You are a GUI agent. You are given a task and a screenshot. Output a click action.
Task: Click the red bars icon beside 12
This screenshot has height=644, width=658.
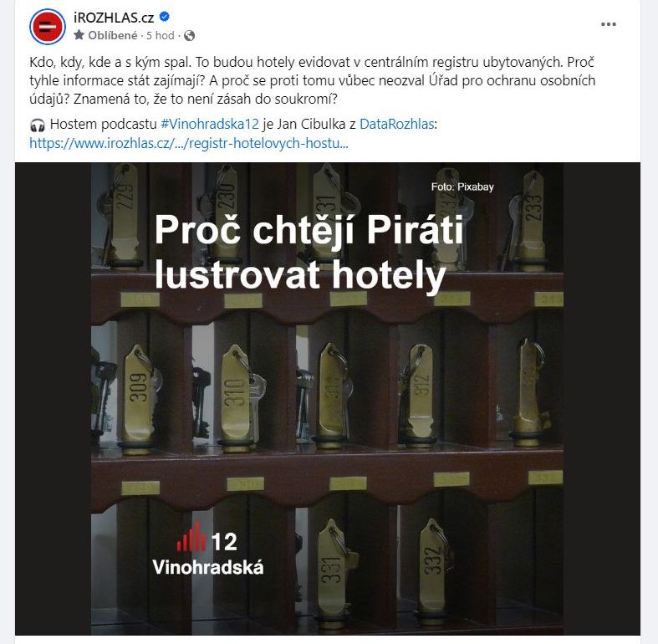pyautogui.click(x=191, y=537)
